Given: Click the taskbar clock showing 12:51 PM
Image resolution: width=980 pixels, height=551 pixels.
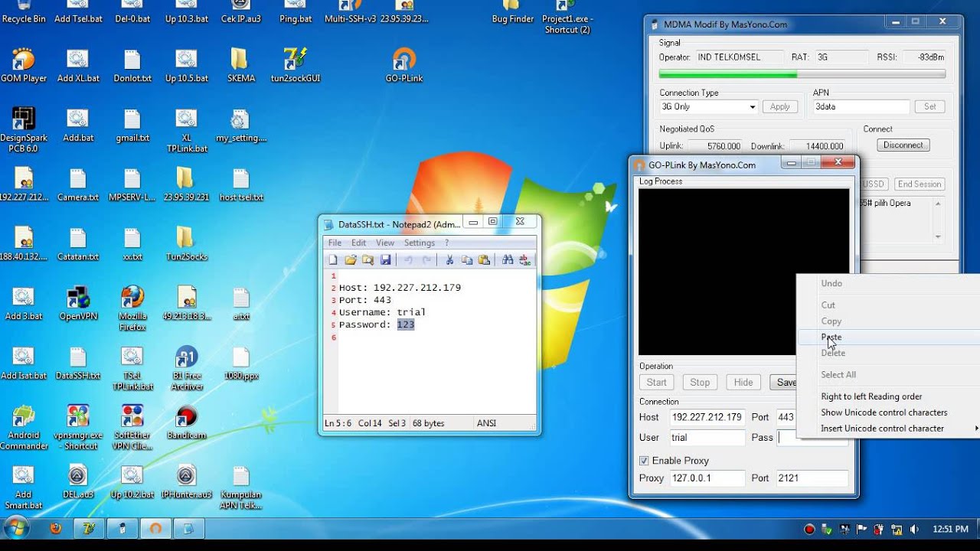Looking at the screenshot, I should [950, 529].
